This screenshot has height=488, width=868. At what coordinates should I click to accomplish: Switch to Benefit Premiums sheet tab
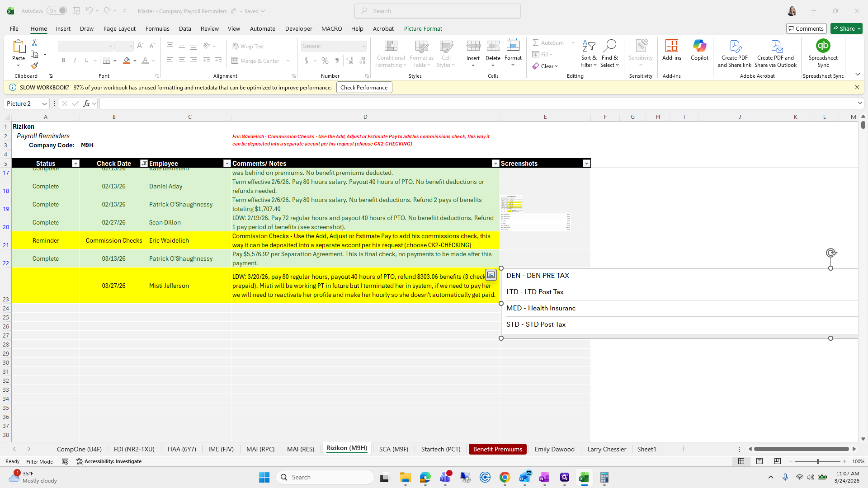[497, 449]
